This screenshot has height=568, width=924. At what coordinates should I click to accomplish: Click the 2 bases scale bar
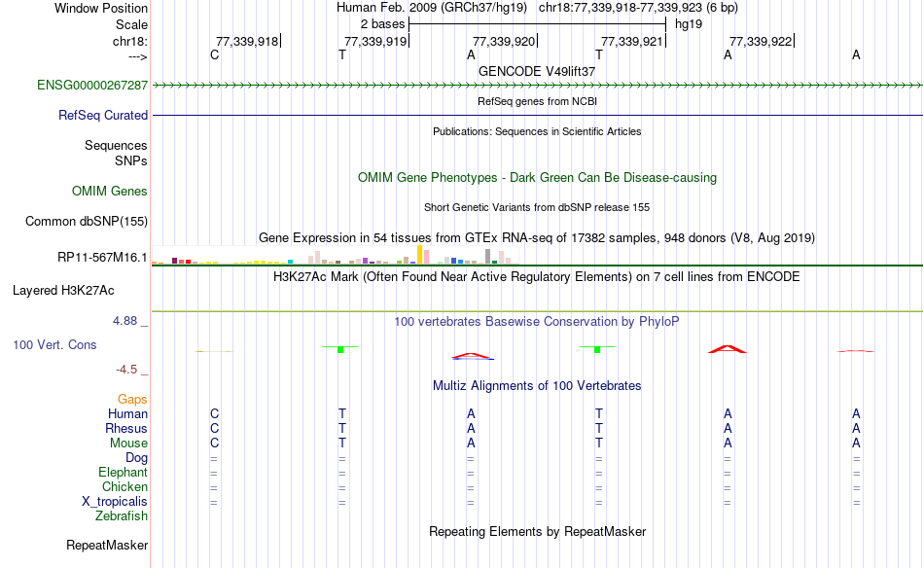537,24
